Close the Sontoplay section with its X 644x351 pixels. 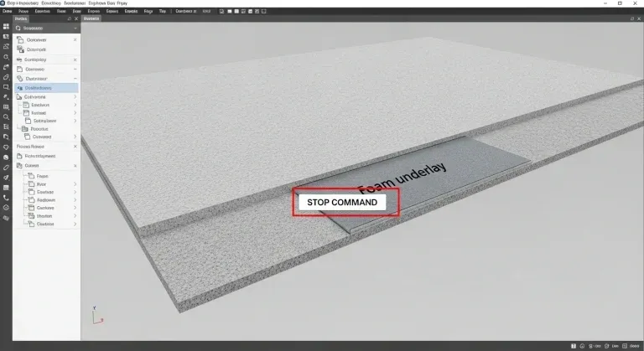75,59
